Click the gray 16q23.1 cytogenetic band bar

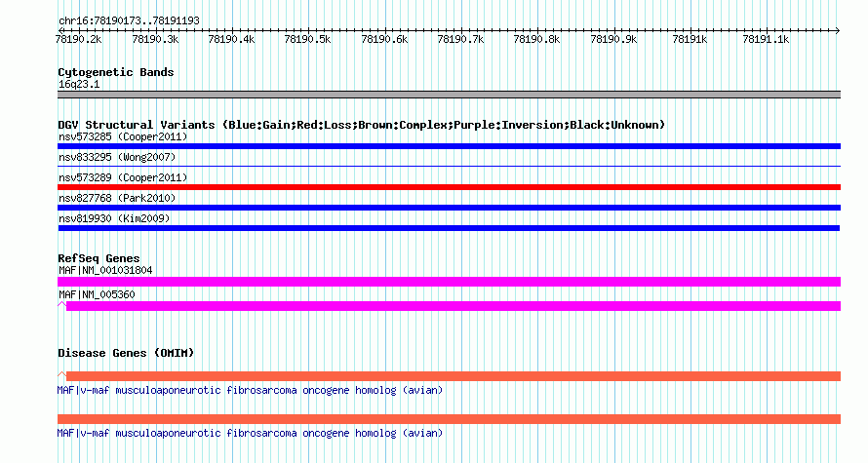(449, 95)
